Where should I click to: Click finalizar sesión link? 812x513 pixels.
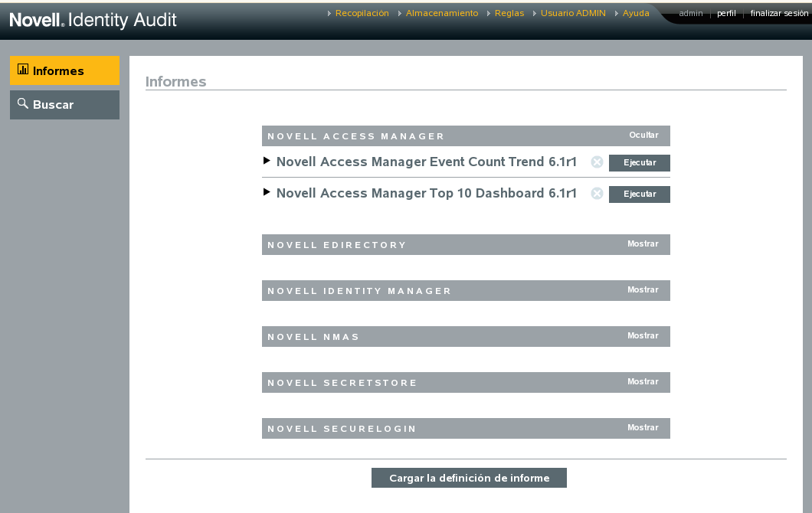tap(779, 14)
